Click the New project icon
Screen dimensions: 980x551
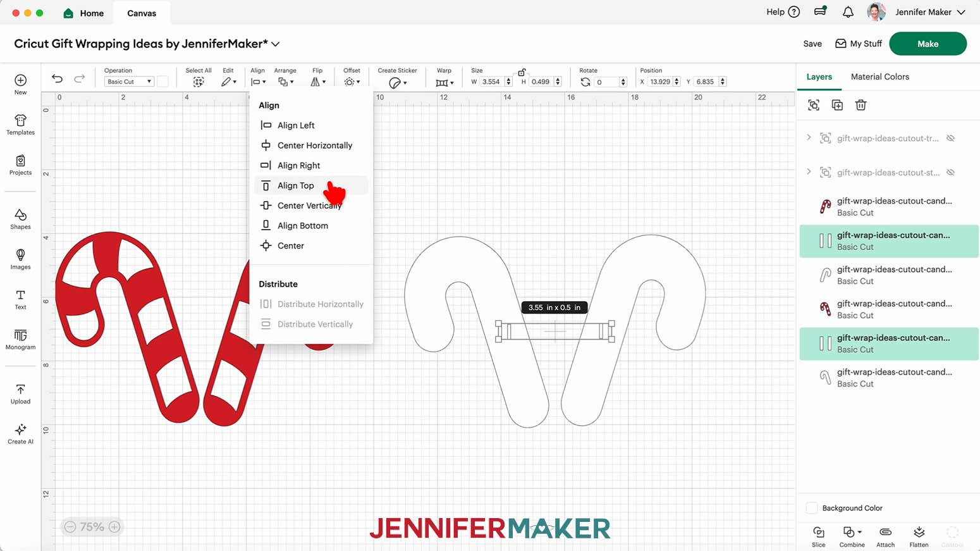20,80
